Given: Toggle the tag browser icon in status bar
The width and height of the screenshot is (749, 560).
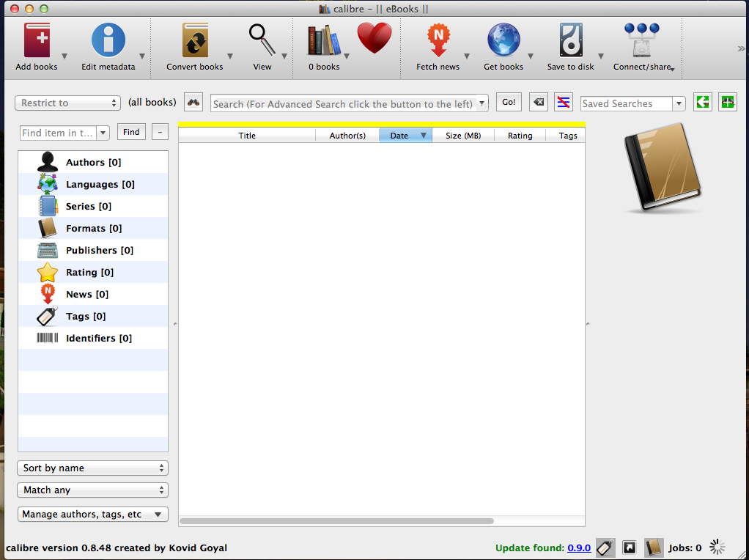Looking at the screenshot, I should [x=605, y=548].
